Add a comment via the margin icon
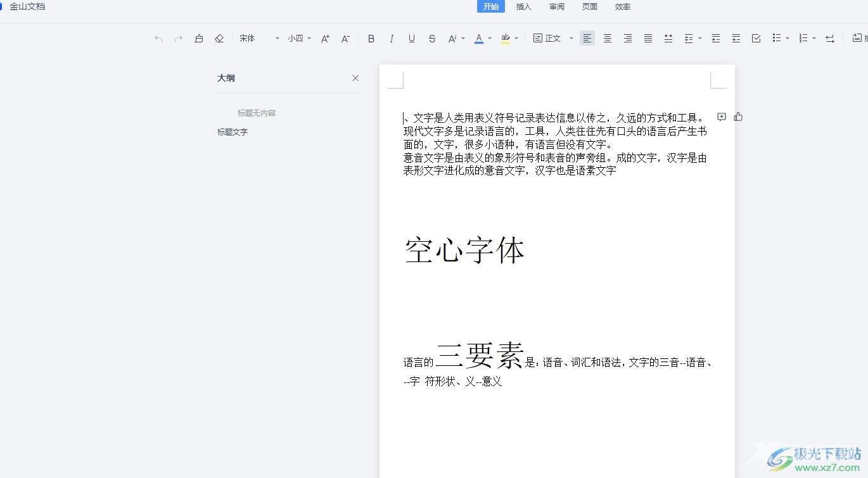 pyautogui.click(x=721, y=117)
